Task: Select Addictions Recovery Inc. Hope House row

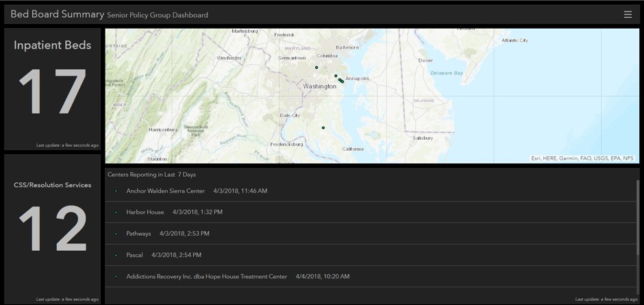Action: [371, 276]
